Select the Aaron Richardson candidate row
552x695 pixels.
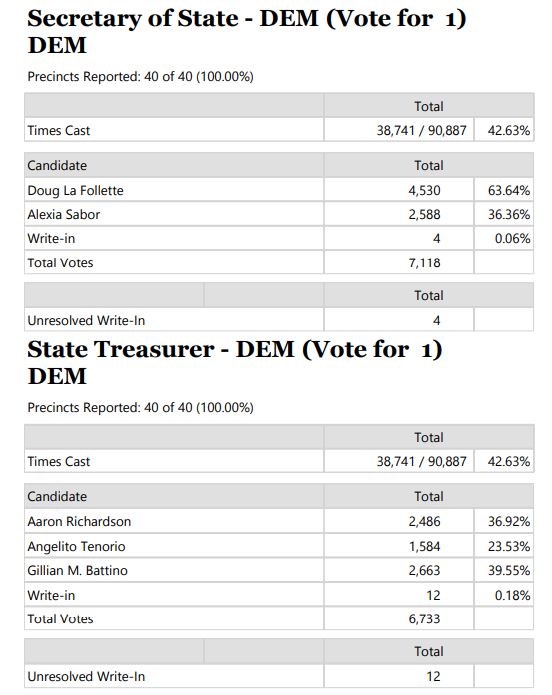point(279,521)
